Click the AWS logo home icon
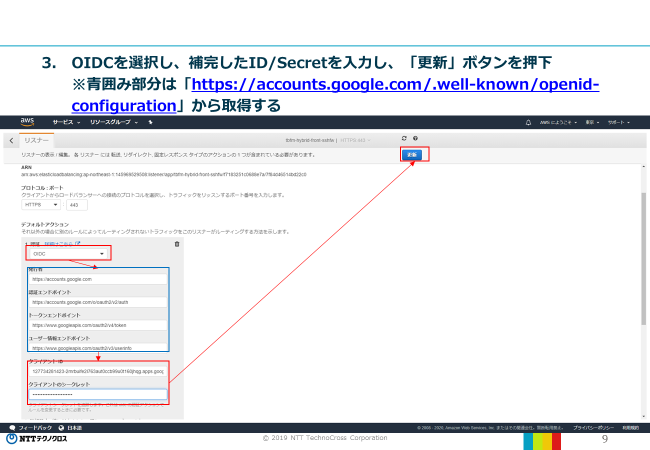The image size is (650, 450). coord(27,121)
